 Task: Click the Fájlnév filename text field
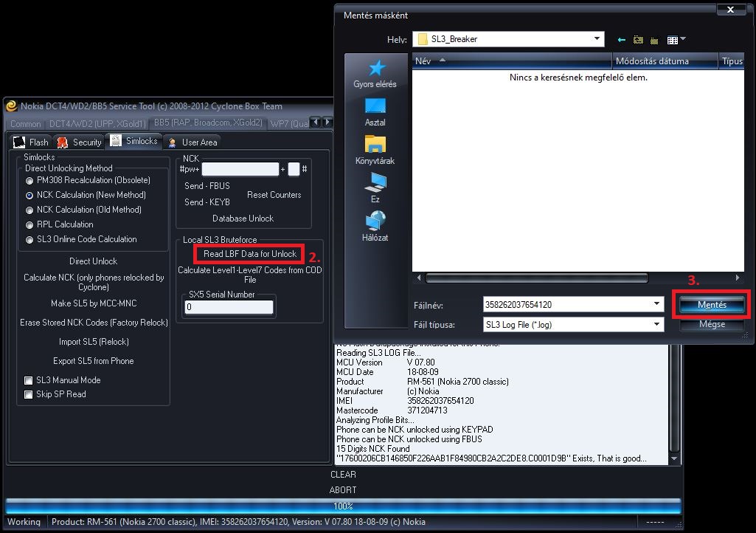pyautogui.click(x=567, y=305)
